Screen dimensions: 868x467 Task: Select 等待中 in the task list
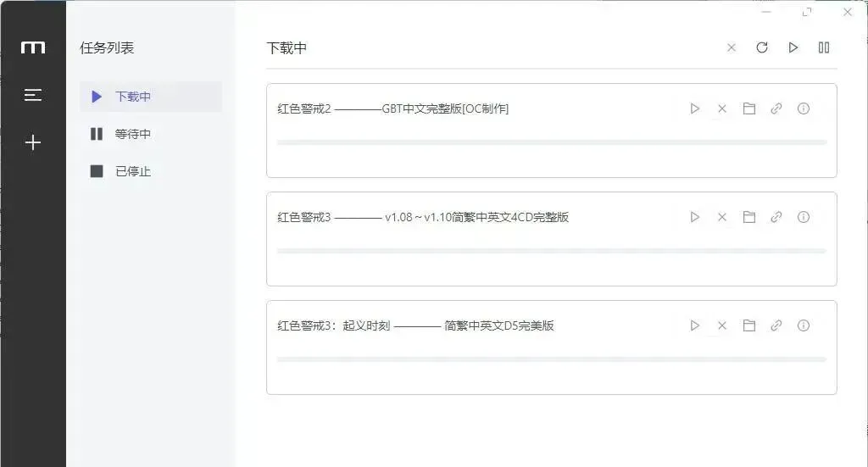tap(151, 134)
